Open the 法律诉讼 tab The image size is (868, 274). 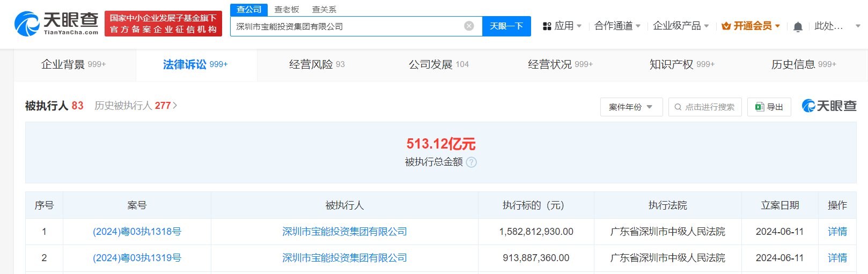196,64
